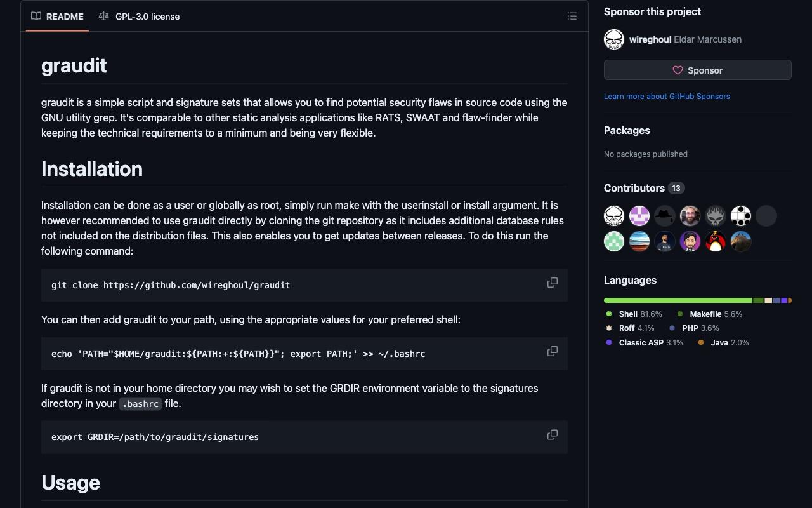Open the bearded man photo contributor avatar
812x508 pixels.
[x=690, y=216]
